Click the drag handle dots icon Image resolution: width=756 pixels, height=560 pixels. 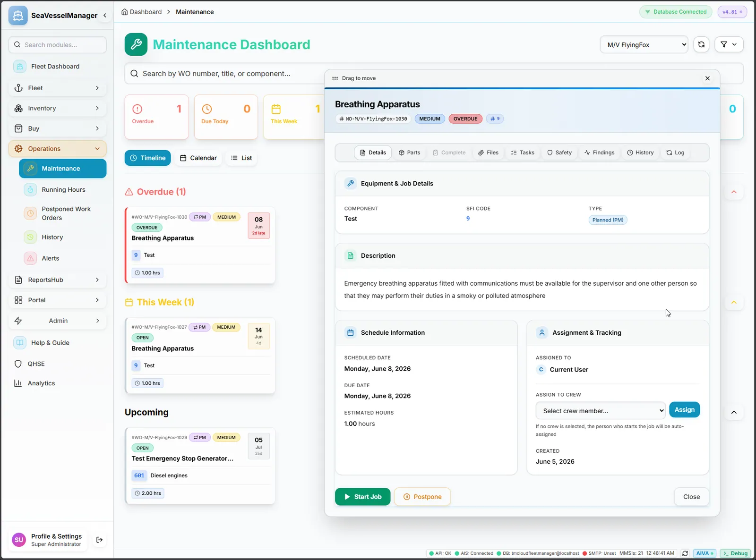tap(335, 78)
